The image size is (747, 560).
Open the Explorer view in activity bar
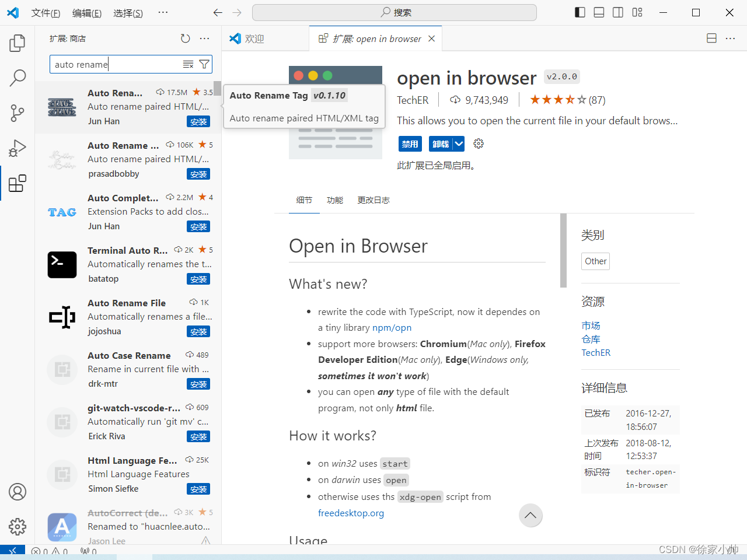point(18,43)
